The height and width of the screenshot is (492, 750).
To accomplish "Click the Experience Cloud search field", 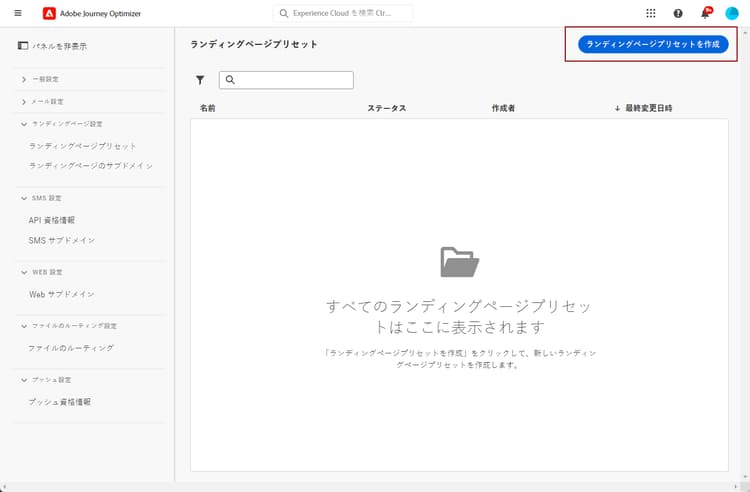I will (x=343, y=13).
